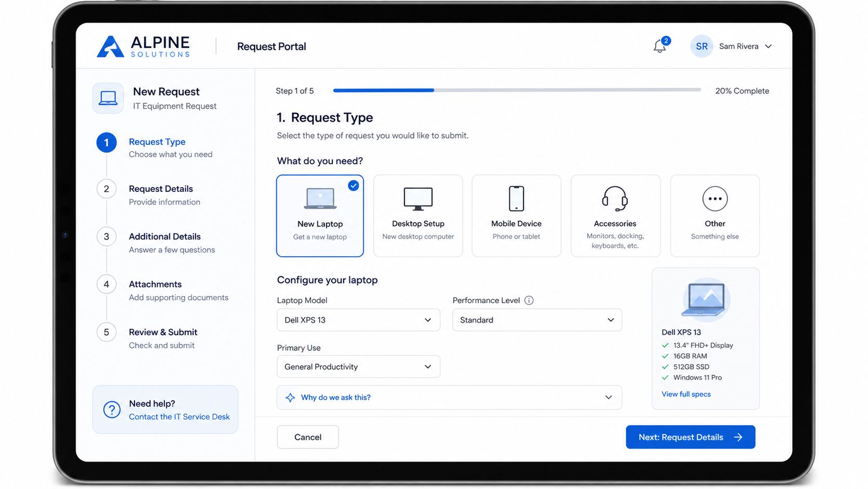Click the Cancel button
The height and width of the screenshot is (489, 868).
[308, 437]
